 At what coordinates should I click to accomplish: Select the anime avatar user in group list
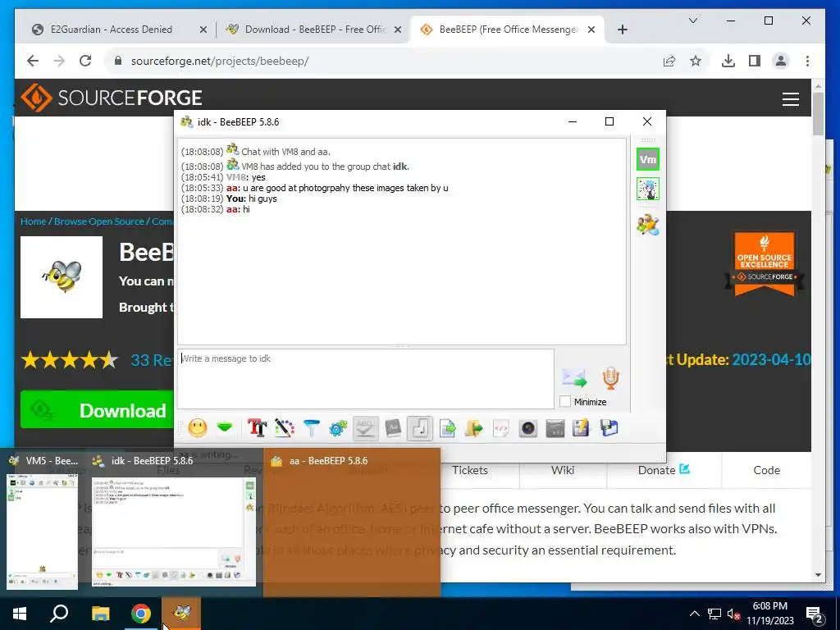pyautogui.click(x=648, y=189)
